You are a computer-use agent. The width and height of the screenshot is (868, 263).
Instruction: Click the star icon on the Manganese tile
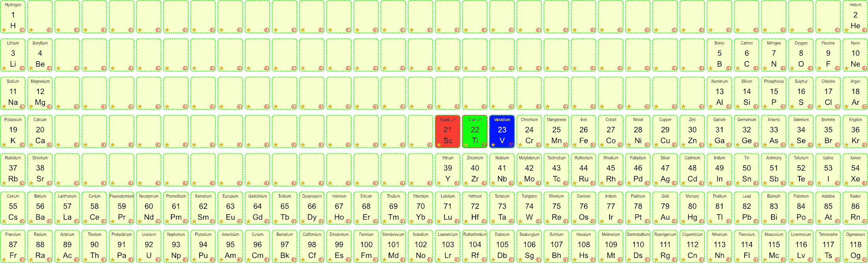[547, 145]
